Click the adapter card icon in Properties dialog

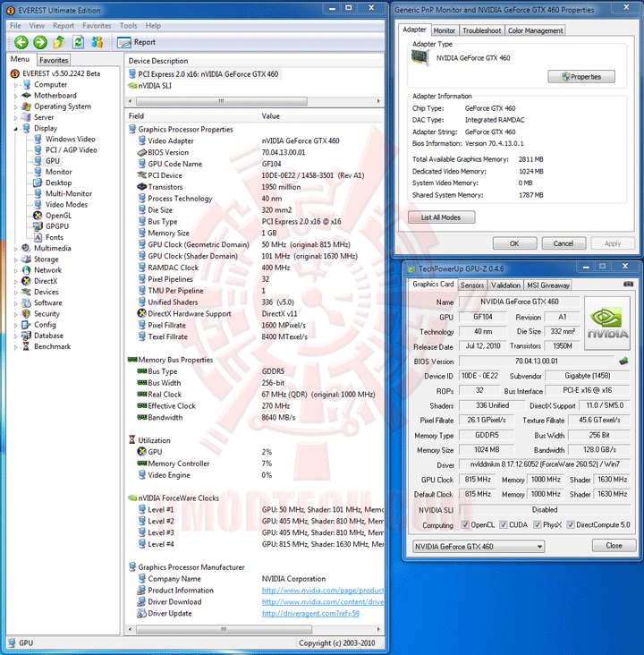pyautogui.click(x=420, y=57)
